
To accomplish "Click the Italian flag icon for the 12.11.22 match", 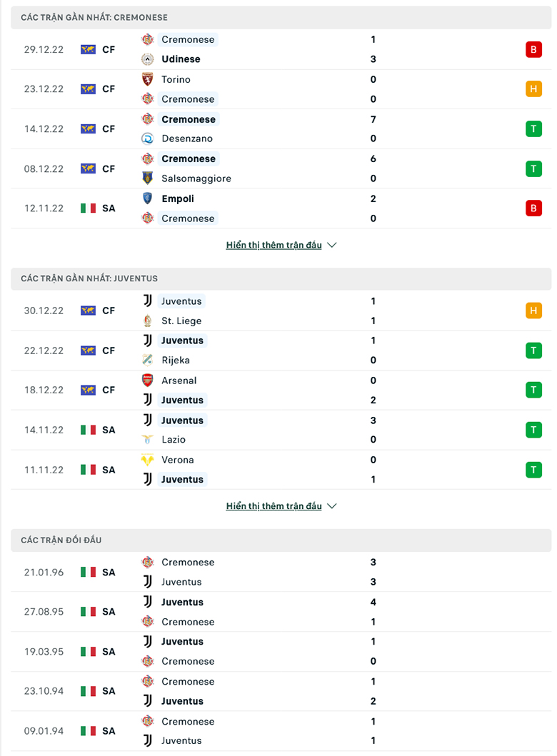I will coord(89,208).
